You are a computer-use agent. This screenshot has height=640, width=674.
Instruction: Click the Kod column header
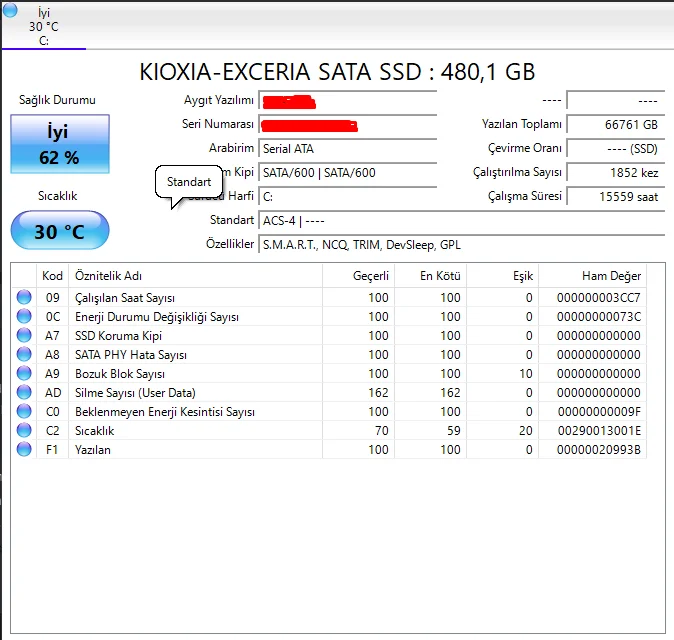coord(52,276)
